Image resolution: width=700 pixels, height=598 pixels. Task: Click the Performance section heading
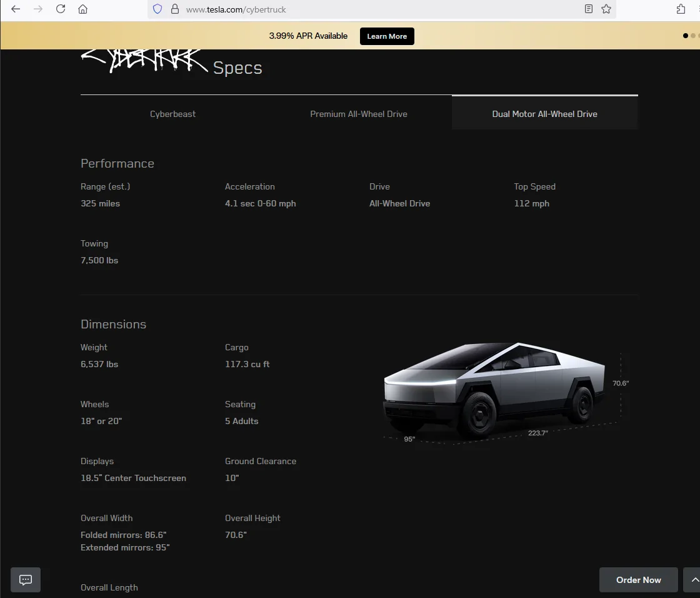(x=117, y=164)
